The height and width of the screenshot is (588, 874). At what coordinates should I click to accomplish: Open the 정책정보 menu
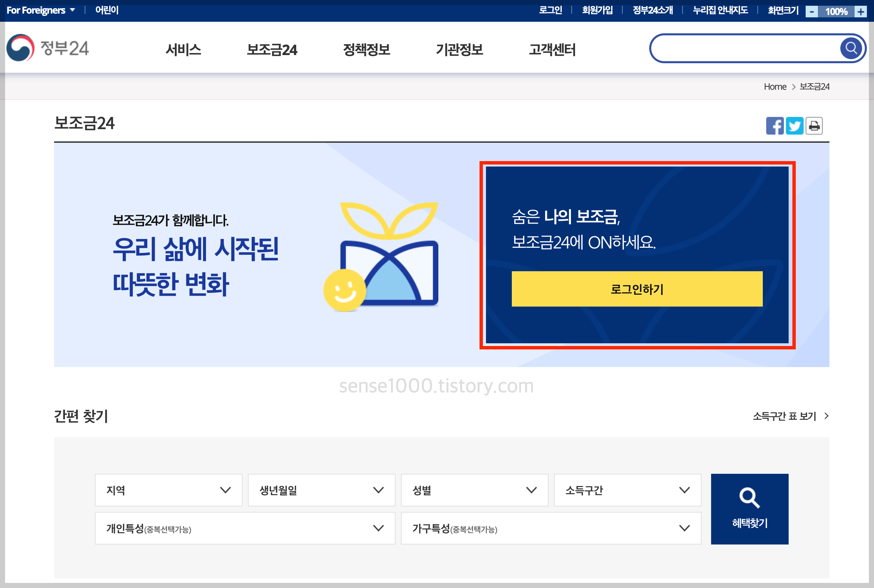coord(367,50)
